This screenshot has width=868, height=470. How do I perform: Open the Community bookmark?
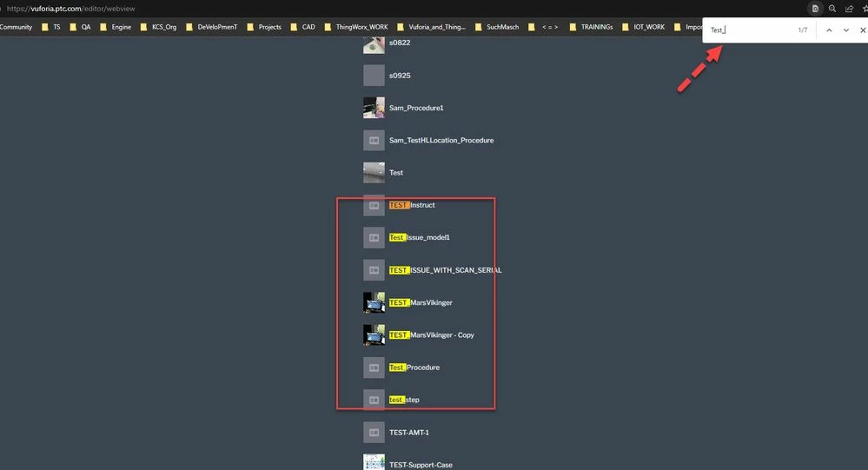pyautogui.click(x=16, y=27)
